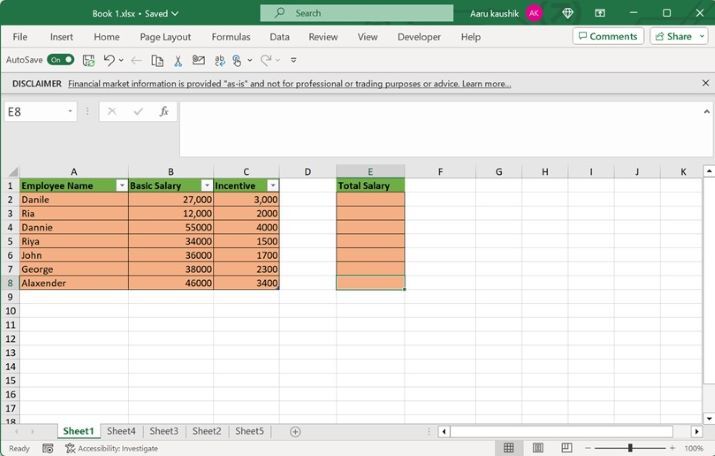Viewport: 715px width, 456px height.
Task: Open the Book 1.xlsx Saved title dropdown
Action: click(175, 14)
